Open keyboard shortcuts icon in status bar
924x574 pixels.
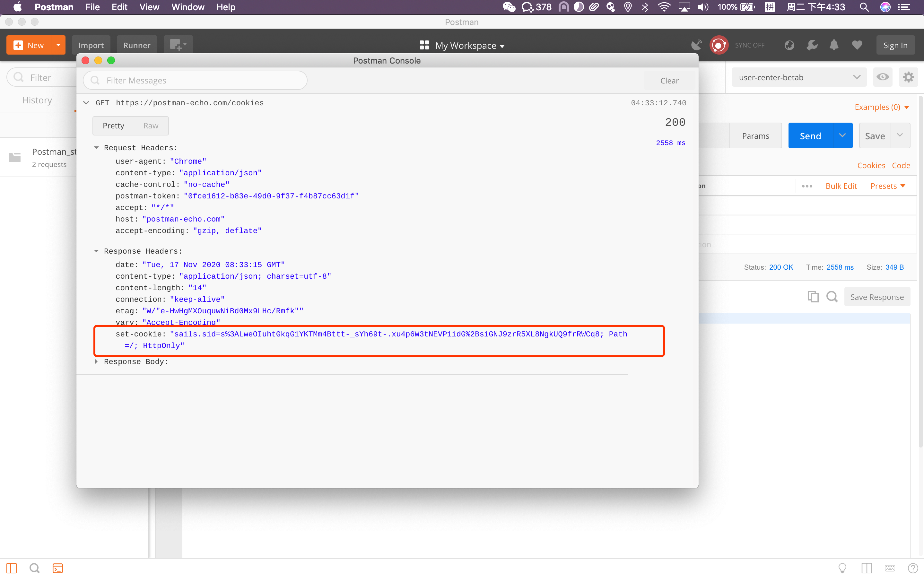[890, 568]
